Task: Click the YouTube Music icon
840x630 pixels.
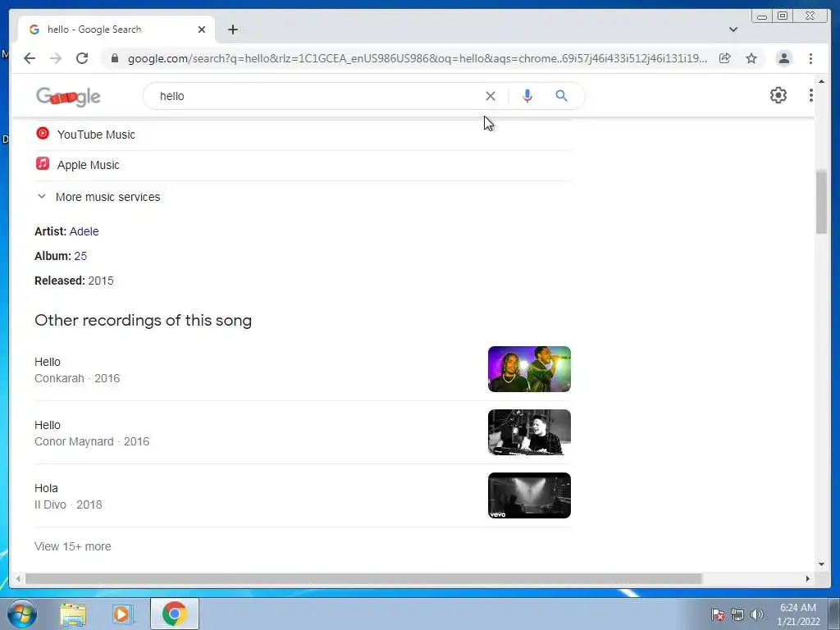Action: (x=43, y=133)
